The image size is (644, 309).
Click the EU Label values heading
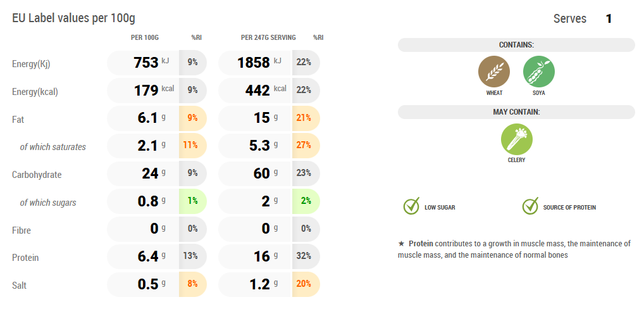pyautogui.click(x=73, y=18)
